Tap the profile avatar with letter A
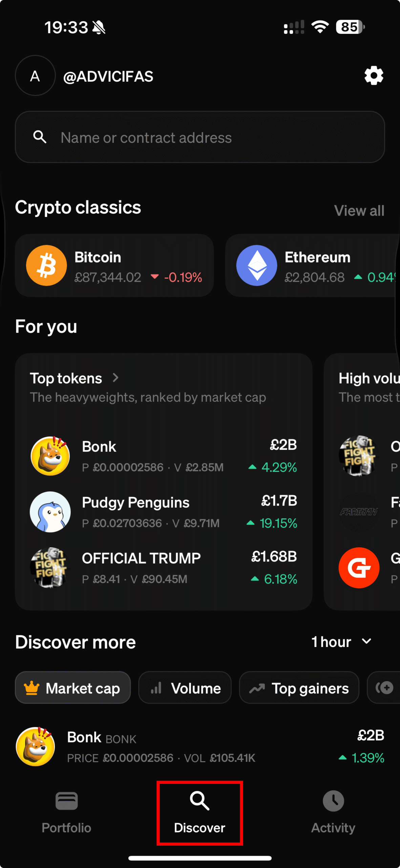400x868 pixels. pos(35,76)
